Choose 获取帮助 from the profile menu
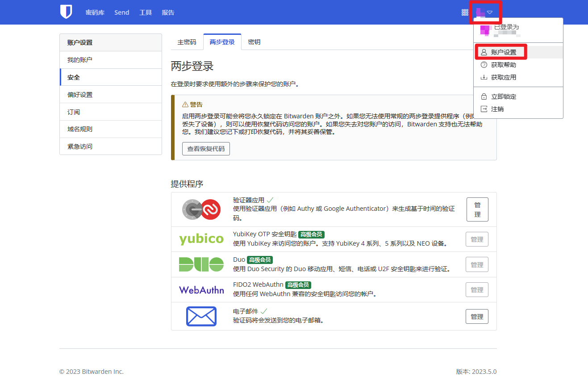Viewport: 588px width, 385px height. pyautogui.click(x=503, y=65)
